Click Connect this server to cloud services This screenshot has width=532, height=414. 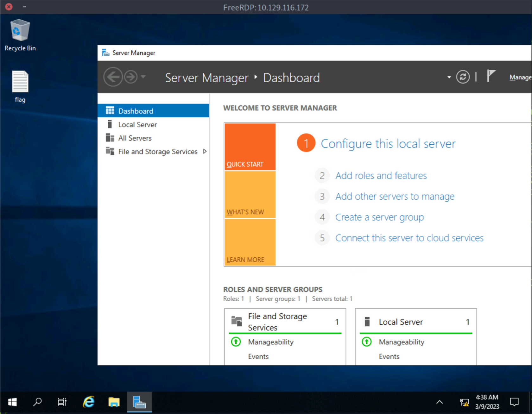[x=409, y=238]
